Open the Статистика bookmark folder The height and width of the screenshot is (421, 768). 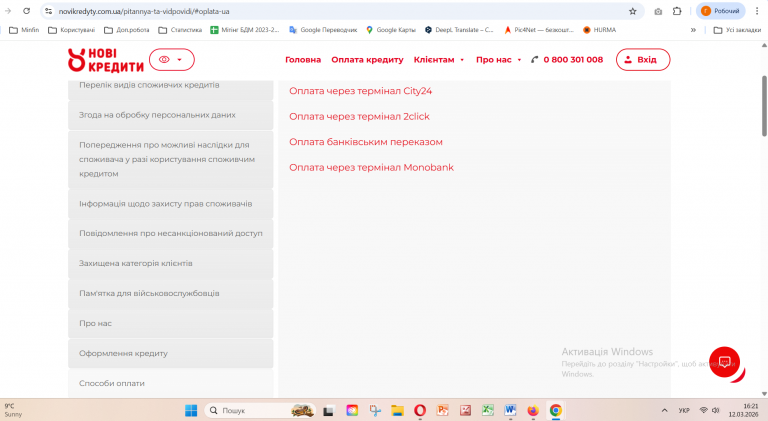[x=180, y=30]
